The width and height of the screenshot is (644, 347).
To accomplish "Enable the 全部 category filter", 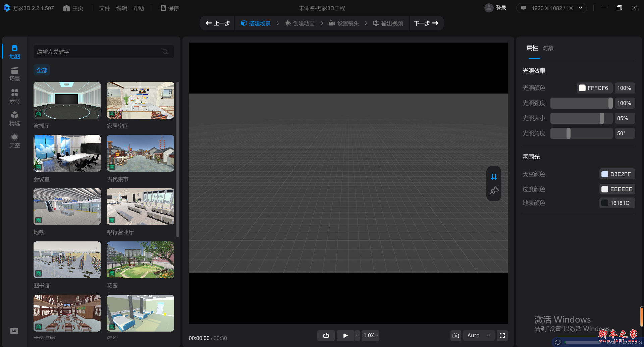I will click(x=42, y=70).
